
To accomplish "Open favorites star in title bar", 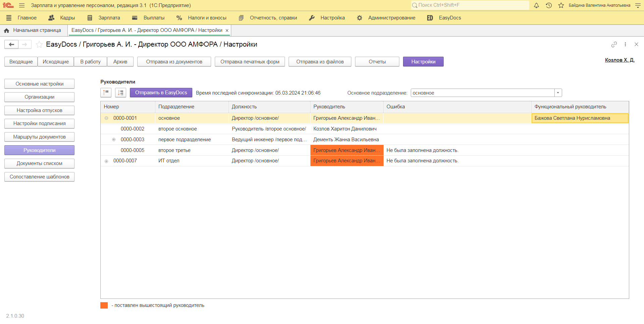I will (561, 5).
